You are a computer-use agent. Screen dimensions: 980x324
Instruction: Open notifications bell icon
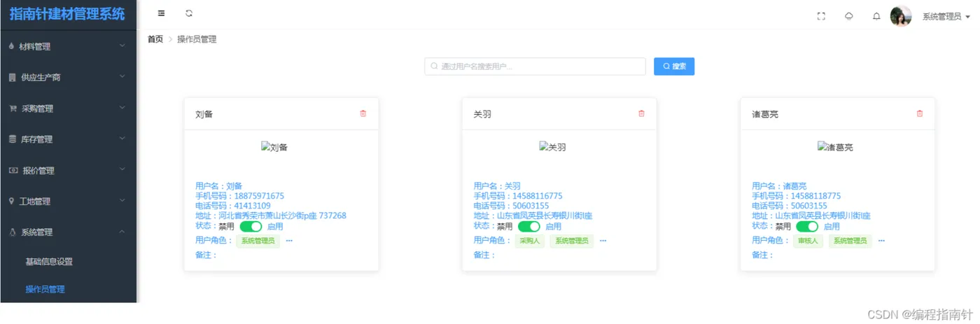point(876,16)
